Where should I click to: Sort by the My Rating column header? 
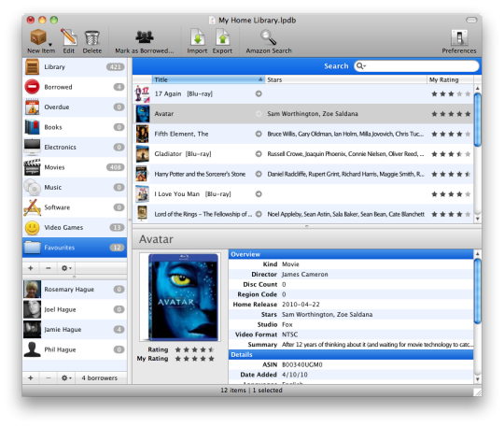pyautogui.click(x=450, y=79)
